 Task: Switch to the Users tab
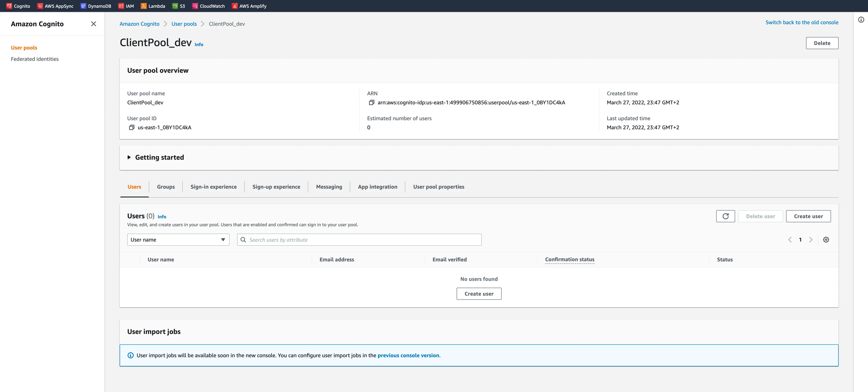(134, 187)
